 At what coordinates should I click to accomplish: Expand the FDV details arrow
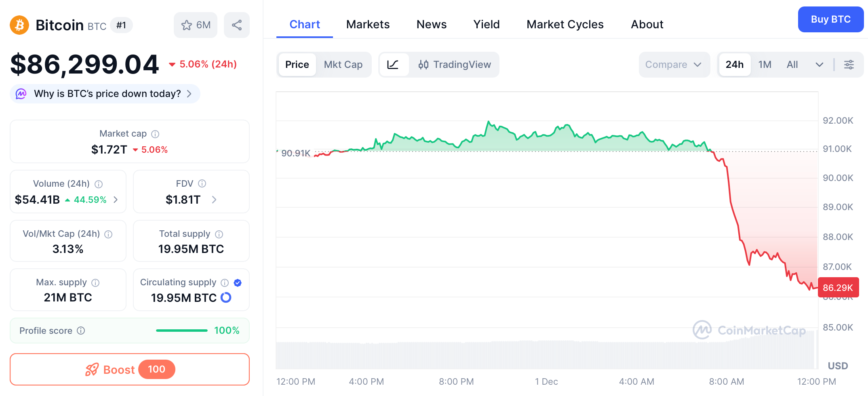point(215,200)
